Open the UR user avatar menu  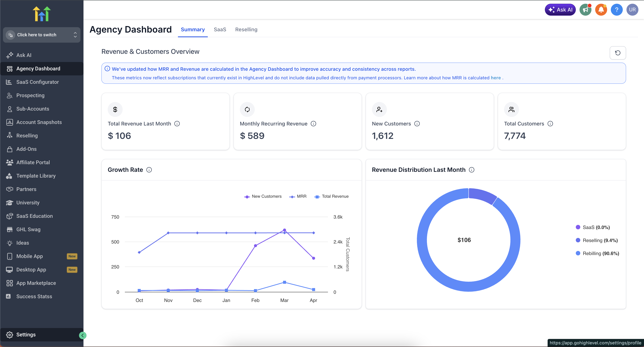click(x=632, y=10)
